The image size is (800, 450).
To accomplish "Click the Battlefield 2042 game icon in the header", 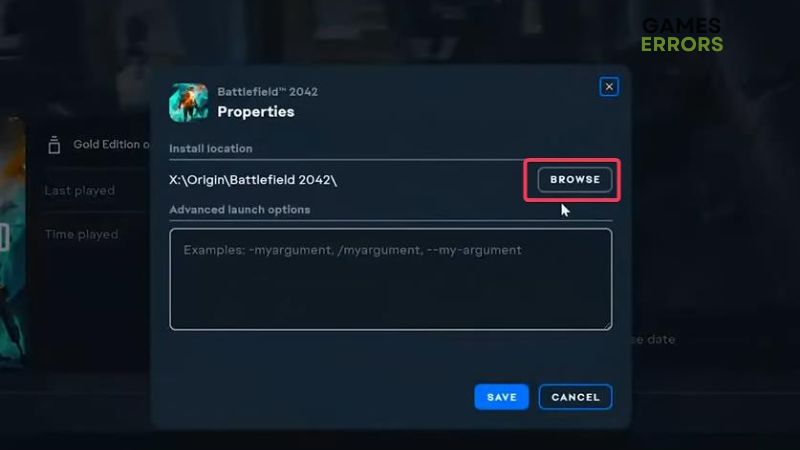I will [189, 103].
